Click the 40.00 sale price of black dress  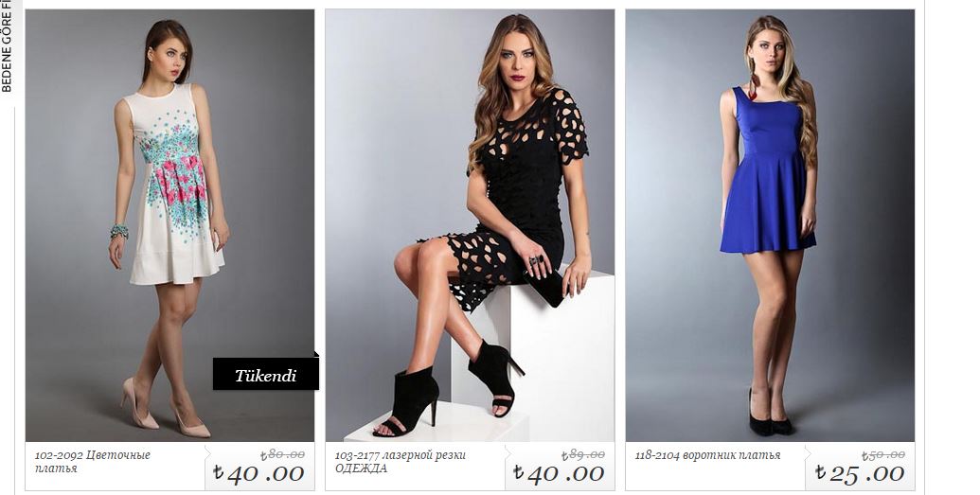tap(559, 473)
